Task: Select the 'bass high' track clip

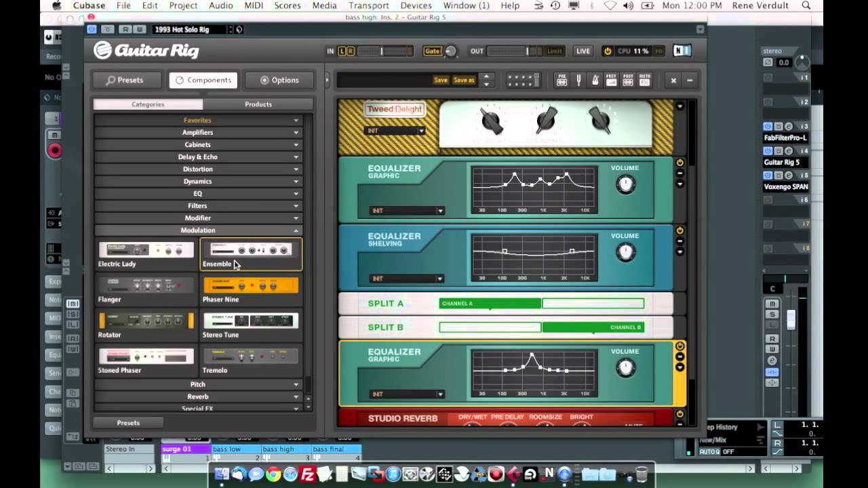Action: pos(285,449)
